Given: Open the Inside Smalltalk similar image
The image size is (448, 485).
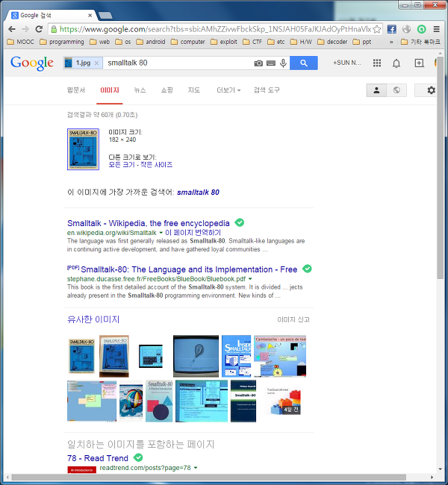Looking at the screenshot, I should click(236, 356).
